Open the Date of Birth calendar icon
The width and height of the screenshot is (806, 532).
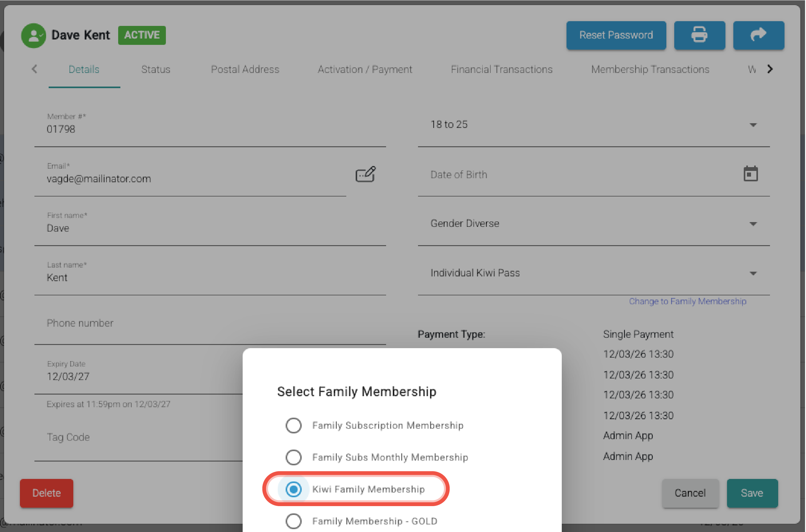[750, 174]
